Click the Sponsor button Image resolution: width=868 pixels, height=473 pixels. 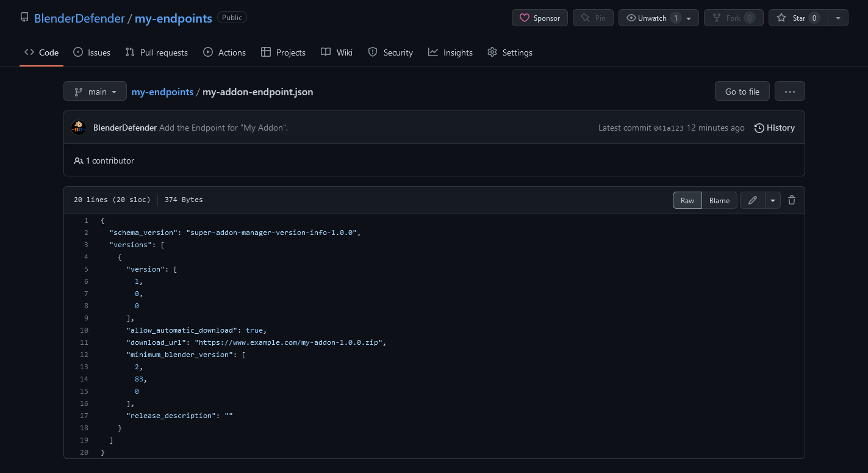[x=540, y=18]
